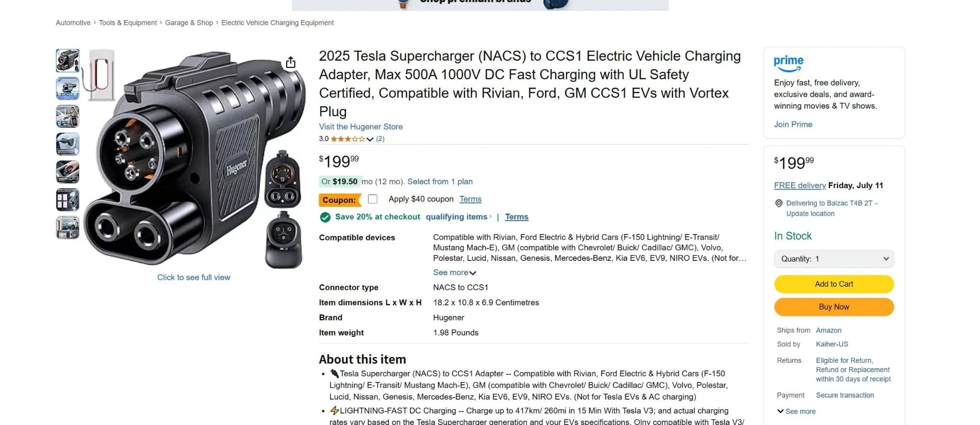This screenshot has height=425, width=980.
Task: Select the sixth grid-style image thumbnail
Action: pos(67,200)
